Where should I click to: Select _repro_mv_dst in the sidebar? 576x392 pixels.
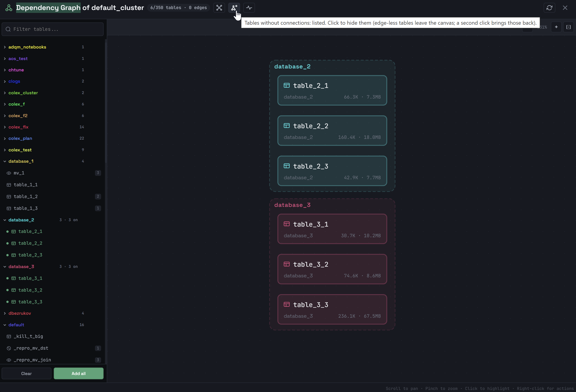pyautogui.click(x=53, y=348)
